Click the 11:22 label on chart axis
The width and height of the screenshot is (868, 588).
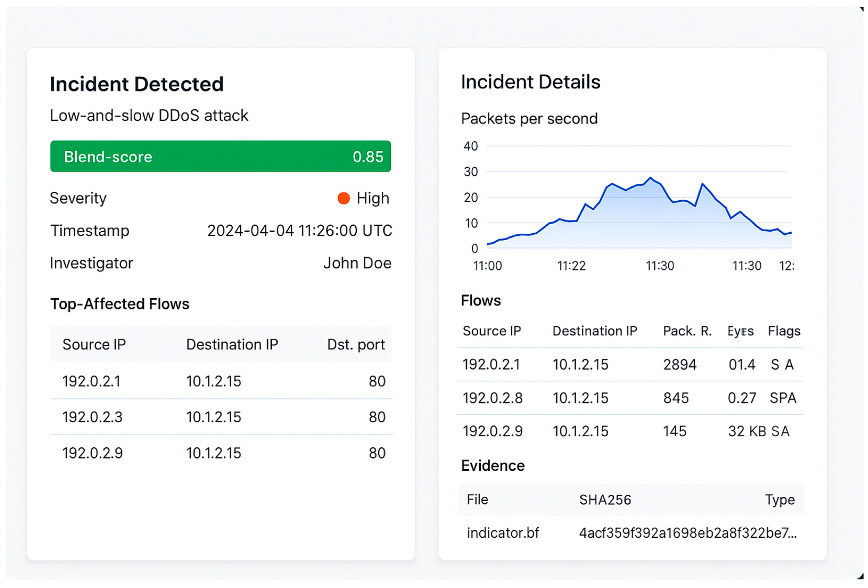click(x=571, y=266)
